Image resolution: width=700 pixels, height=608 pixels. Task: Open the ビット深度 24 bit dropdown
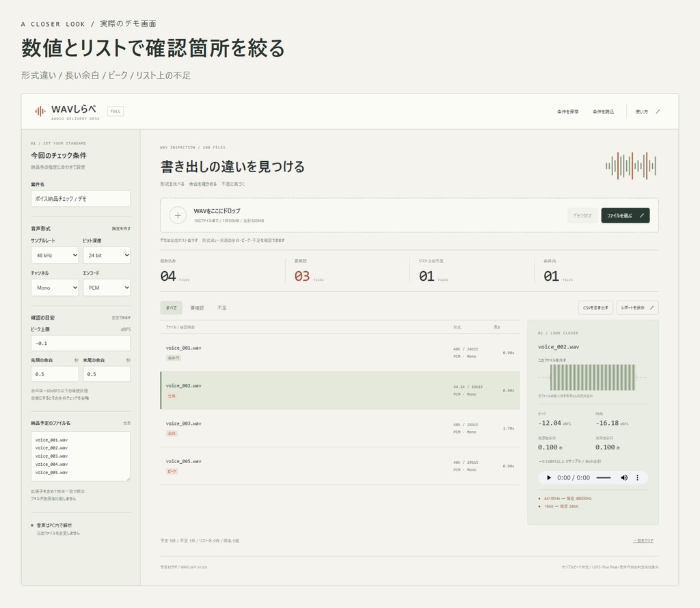(x=107, y=255)
